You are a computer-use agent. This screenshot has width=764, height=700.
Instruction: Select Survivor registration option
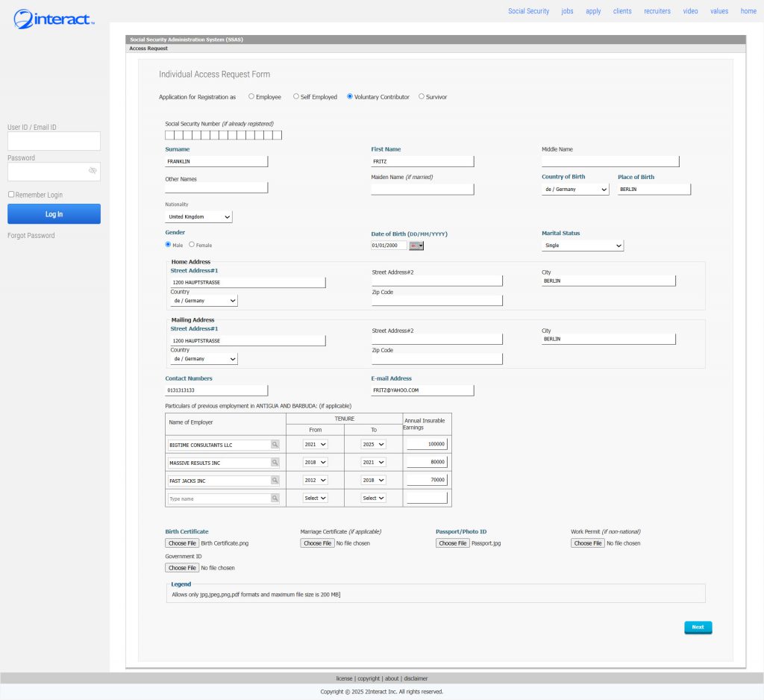(422, 96)
